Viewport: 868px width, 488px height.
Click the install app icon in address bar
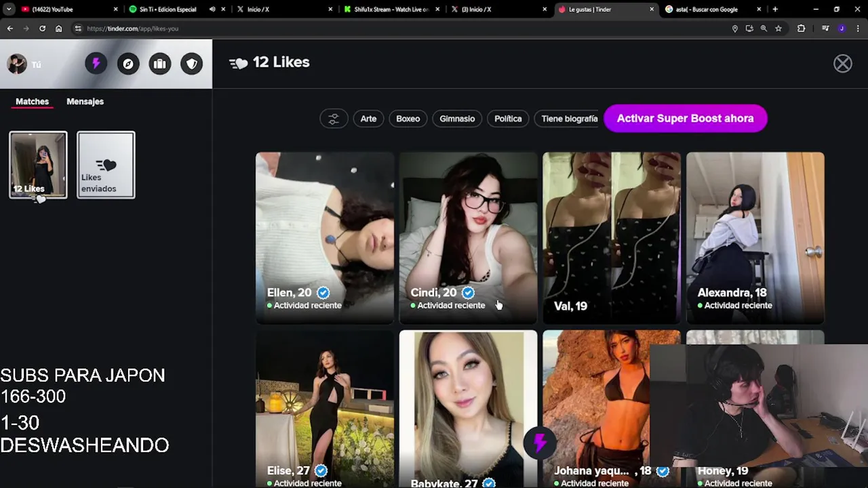pos(749,28)
